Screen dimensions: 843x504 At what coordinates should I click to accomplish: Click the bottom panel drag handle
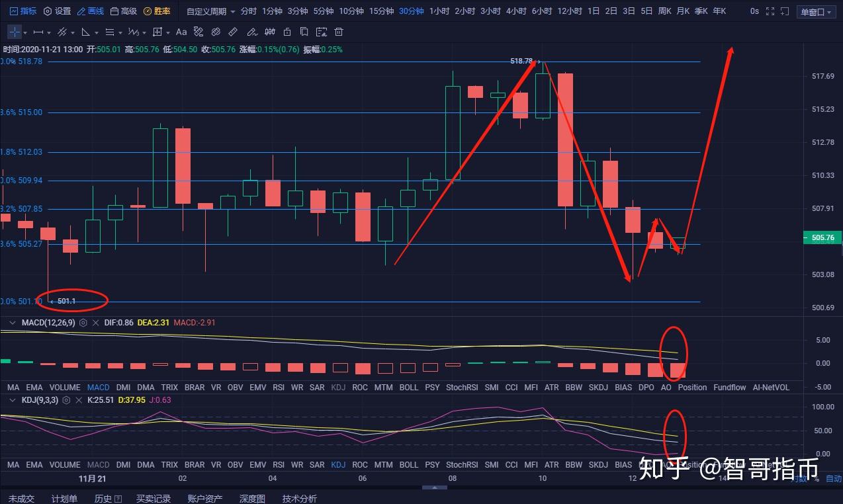[433, 487]
